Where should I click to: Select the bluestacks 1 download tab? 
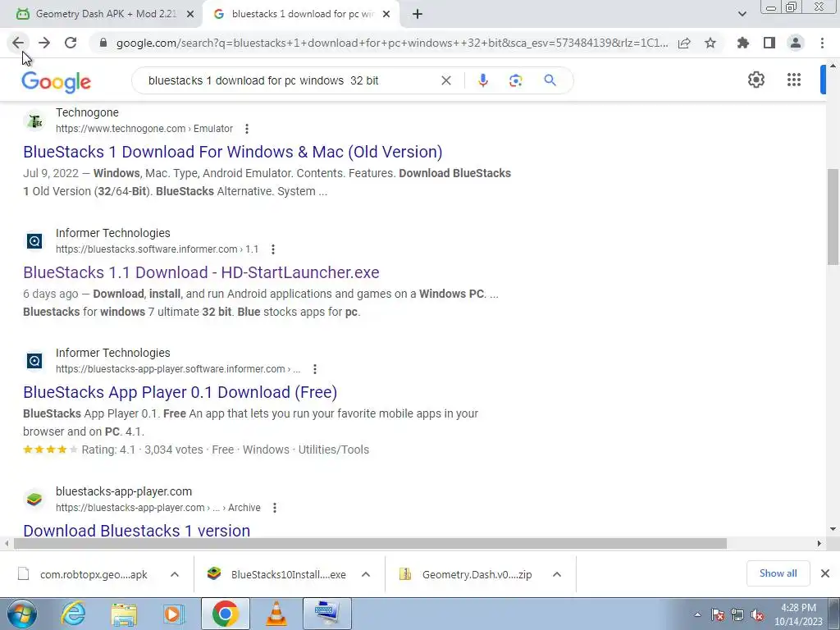click(x=301, y=14)
